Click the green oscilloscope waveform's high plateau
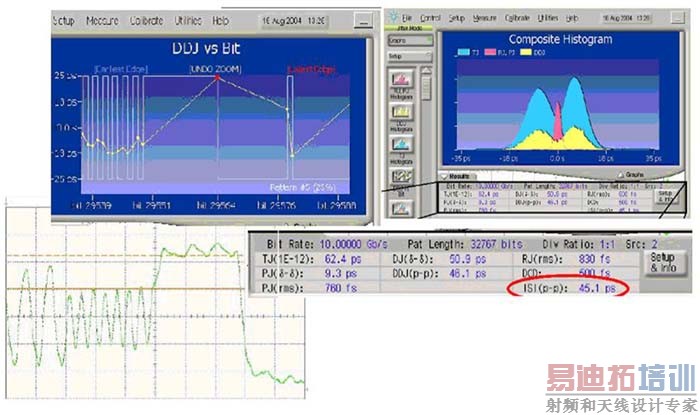This screenshot has width=700, height=415. (x=199, y=251)
